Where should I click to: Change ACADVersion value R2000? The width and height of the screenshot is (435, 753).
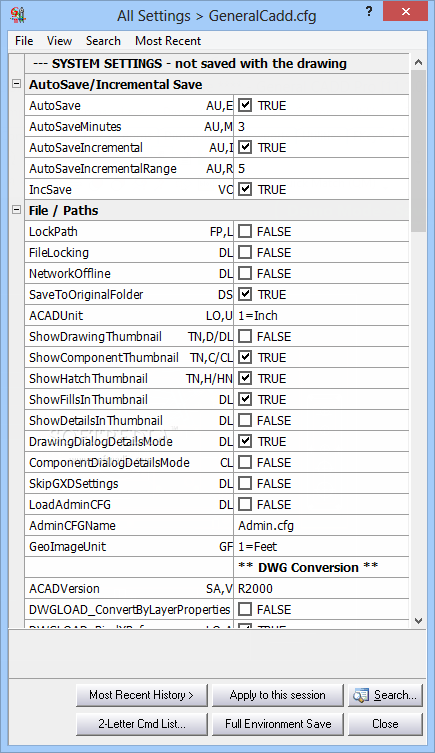point(321,588)
